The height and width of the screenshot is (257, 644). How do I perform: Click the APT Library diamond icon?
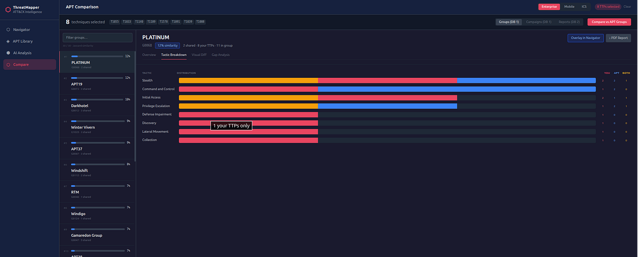8,41
